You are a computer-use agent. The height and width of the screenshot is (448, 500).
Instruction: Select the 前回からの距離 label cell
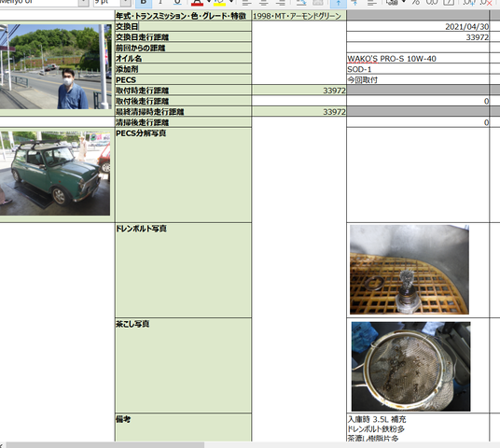pos(184,48)
